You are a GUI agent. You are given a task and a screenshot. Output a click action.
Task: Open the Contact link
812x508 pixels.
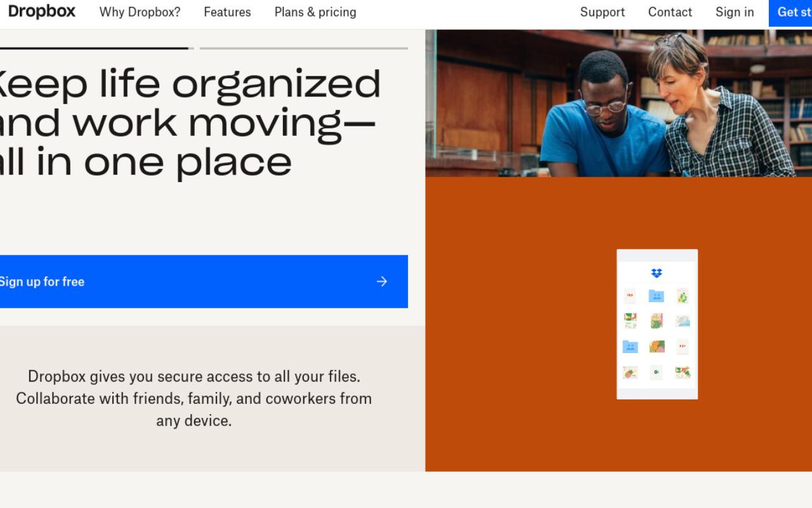(670, 12)
